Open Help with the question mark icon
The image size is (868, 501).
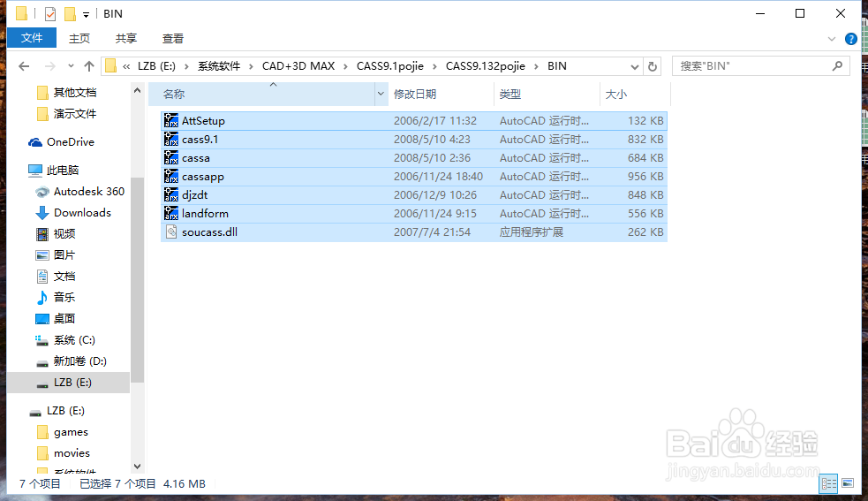[x=851, y=39]
